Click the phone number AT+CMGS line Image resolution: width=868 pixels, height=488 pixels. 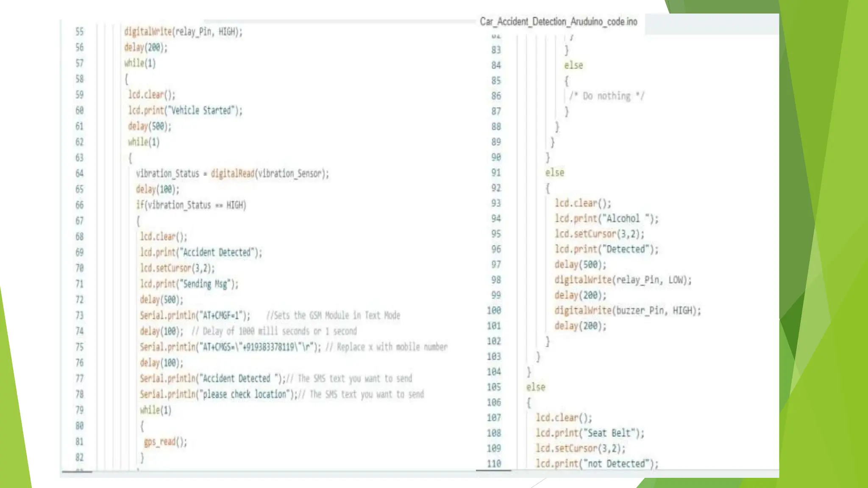[230, 347]
